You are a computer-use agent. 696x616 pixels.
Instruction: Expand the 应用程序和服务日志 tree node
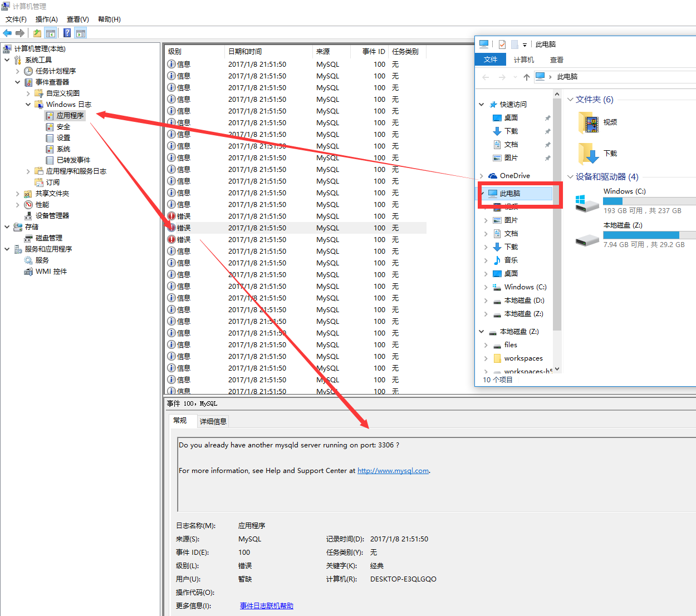click(x=27, y=171)
